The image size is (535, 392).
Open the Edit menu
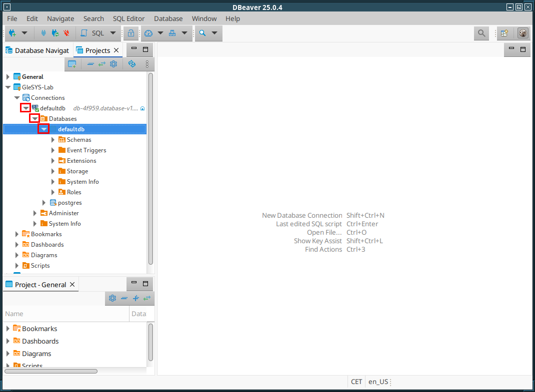tap(32, 19)
